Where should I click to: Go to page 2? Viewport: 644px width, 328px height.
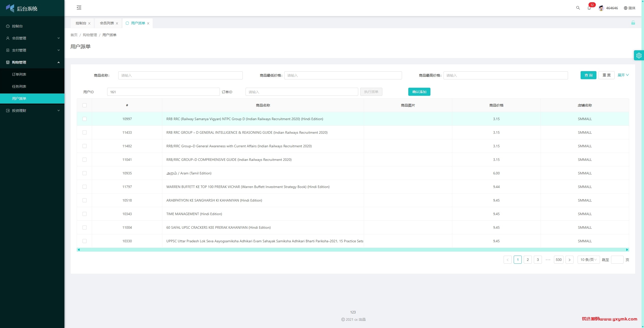(x=528, y=260)
